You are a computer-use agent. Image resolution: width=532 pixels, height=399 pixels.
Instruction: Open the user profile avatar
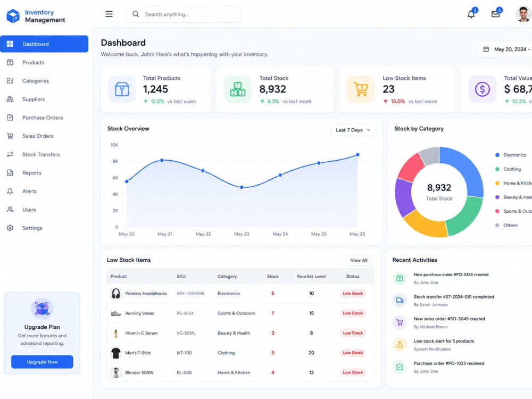click(x=523, y=14)
